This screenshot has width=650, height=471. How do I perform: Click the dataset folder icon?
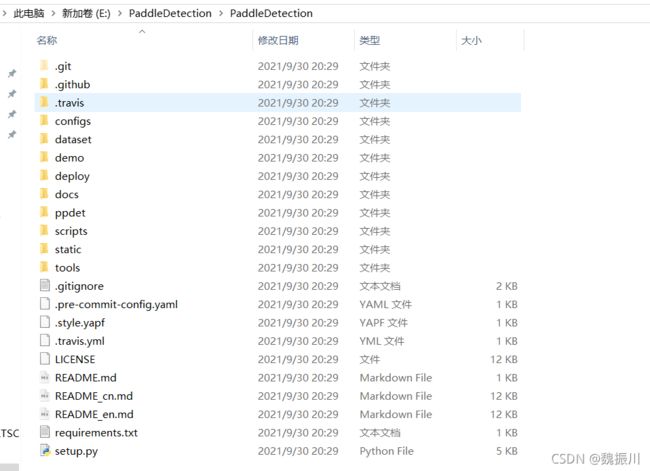44,139
